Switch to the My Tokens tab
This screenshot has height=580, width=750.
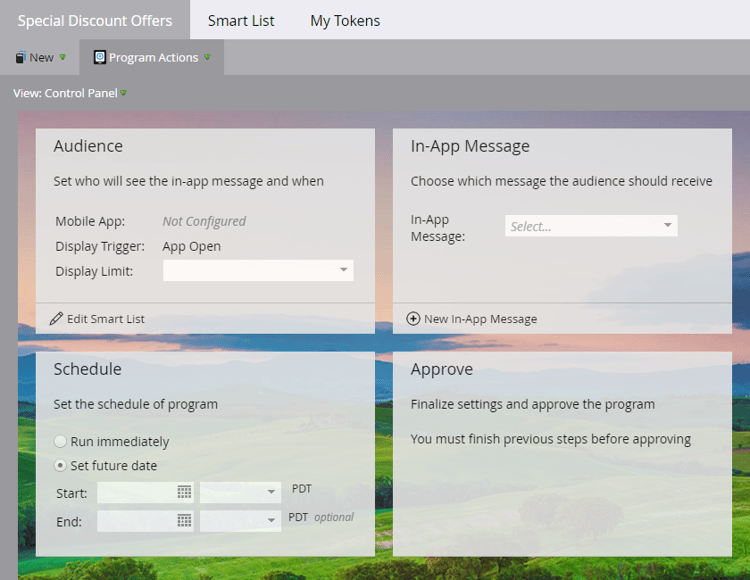(x=345, y=21)
